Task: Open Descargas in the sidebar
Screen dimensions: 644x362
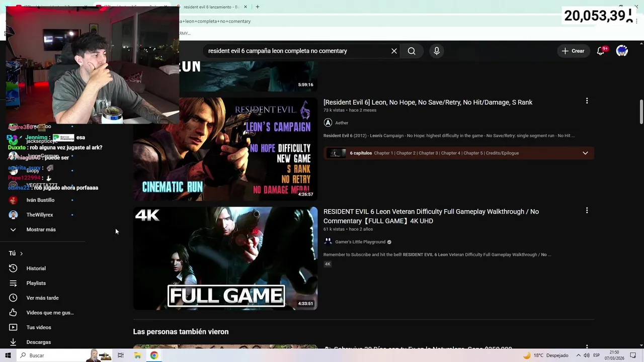Action: (38, 342)
